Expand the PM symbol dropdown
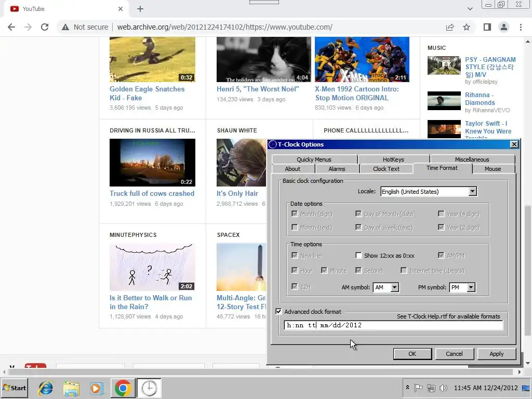 pos(471,287)
